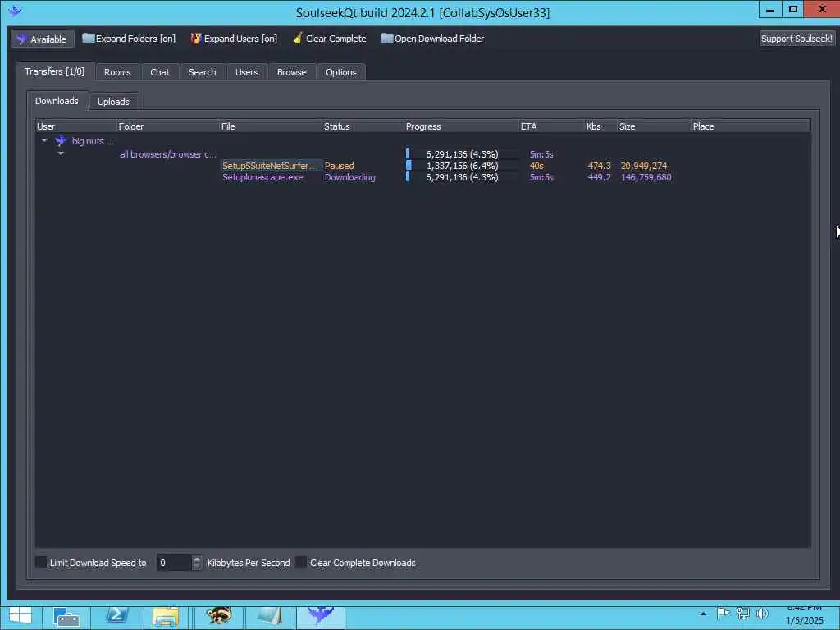
Task: Click speed value 474.3
Action: [x=599, y=166]
